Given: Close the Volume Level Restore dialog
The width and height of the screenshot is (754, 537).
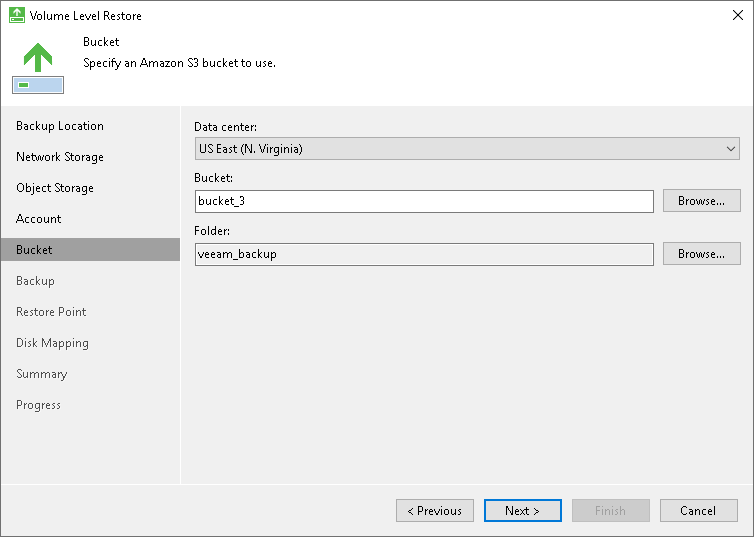Looking at the screenshot, I should [738, 15].
